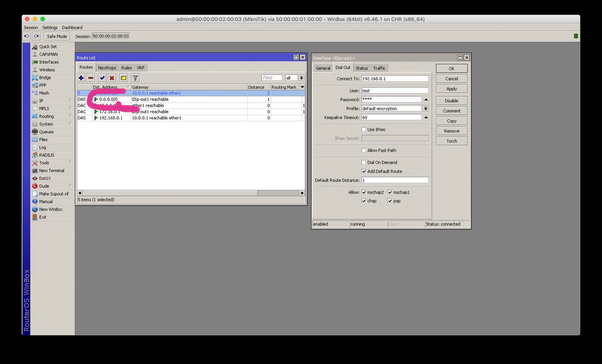Image resolution: width=602 pixels, height=364 pixels.
Task: Expand the Tools submenu in the sidebar
Action: [70, 163]
